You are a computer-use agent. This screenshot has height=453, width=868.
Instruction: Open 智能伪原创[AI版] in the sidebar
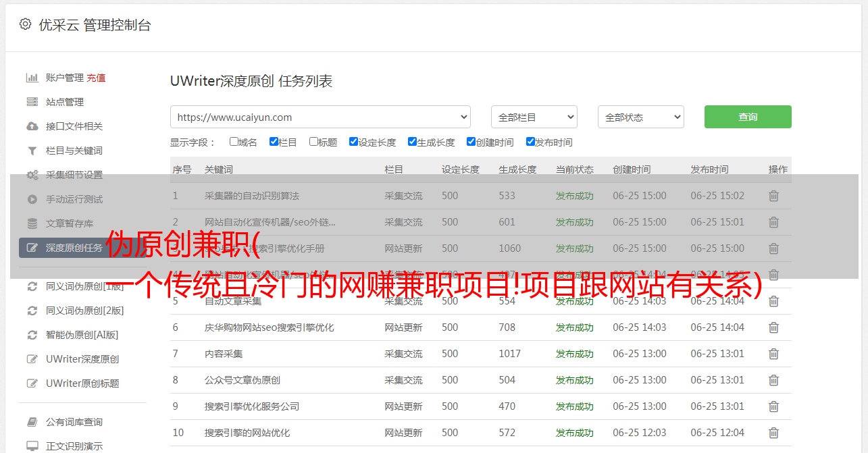[82, 335]
